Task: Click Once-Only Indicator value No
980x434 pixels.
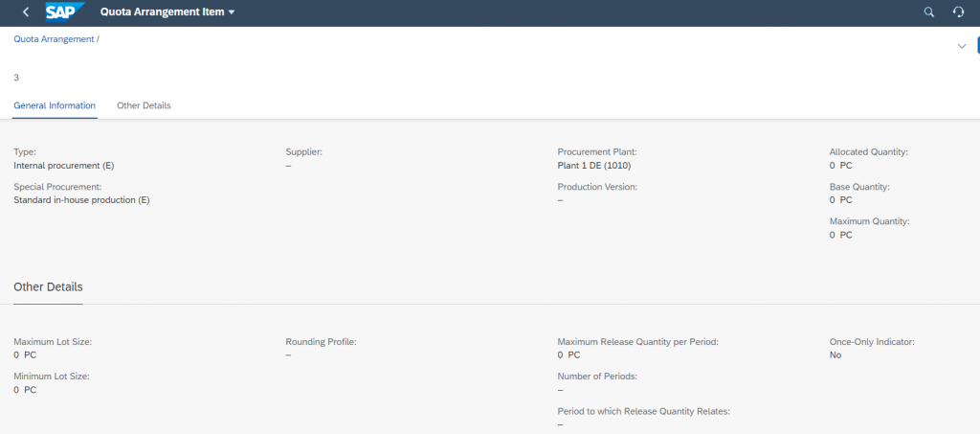Action: pos(835,355)
